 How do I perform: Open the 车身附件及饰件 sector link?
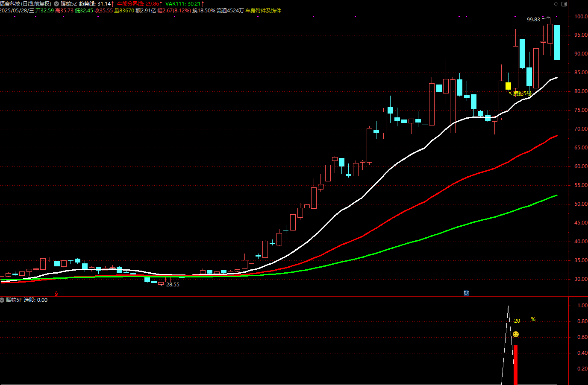point(263,11)
